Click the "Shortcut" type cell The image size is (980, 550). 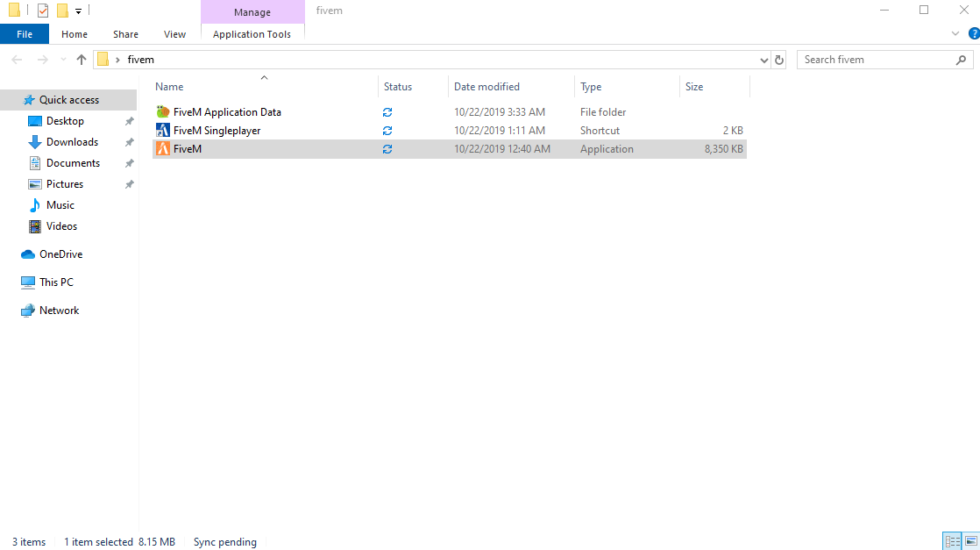point(600,130)
